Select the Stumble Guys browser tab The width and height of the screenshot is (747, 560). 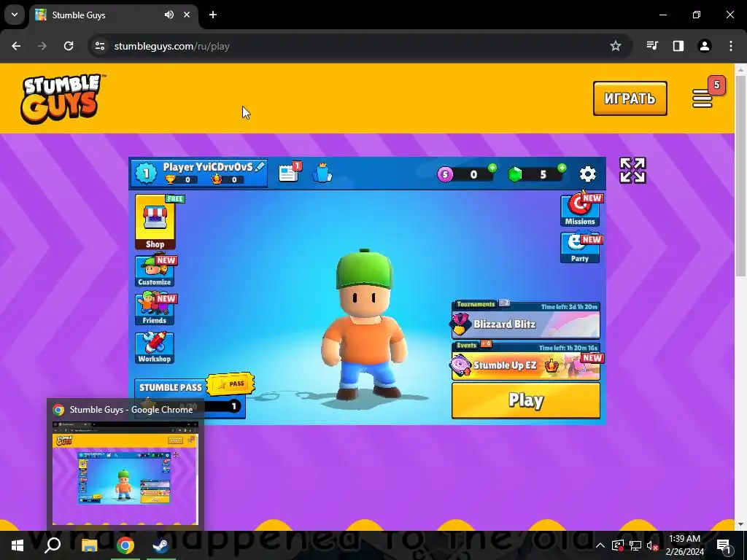tap(113, 15)
